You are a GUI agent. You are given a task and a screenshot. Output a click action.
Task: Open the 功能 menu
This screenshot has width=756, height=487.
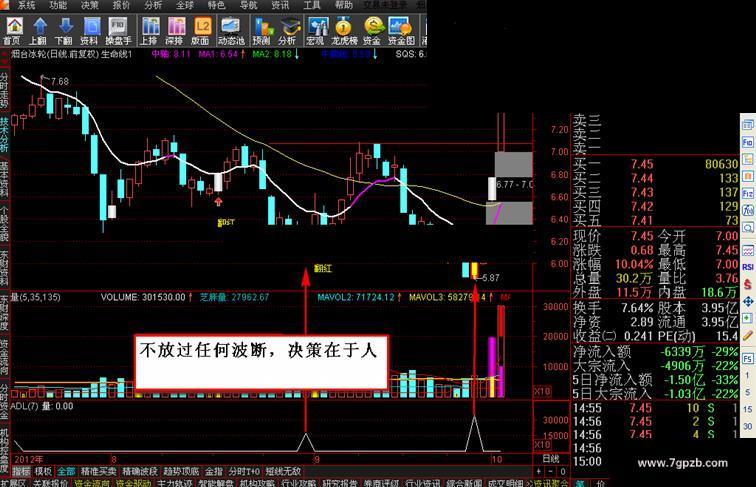click(x=58, y=5)
